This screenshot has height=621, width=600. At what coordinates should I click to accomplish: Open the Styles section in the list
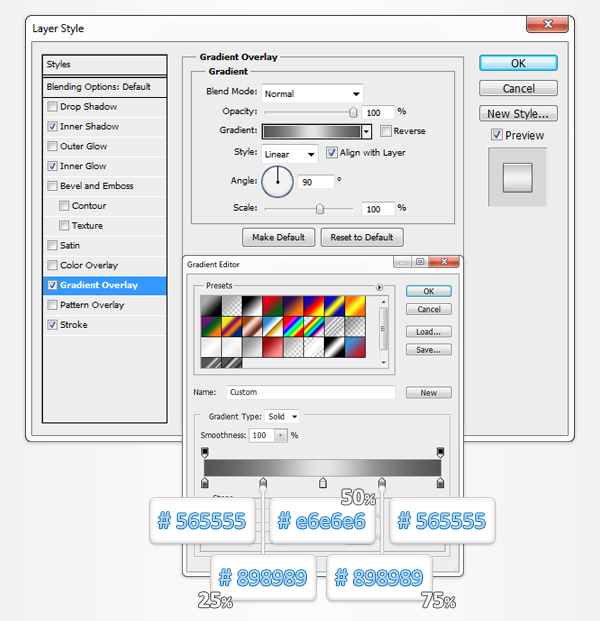click(105, 65)
